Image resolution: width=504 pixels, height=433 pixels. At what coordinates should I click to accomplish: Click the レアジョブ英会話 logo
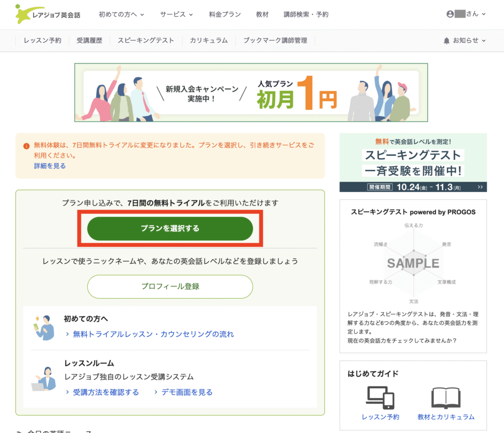click(47, 14)
